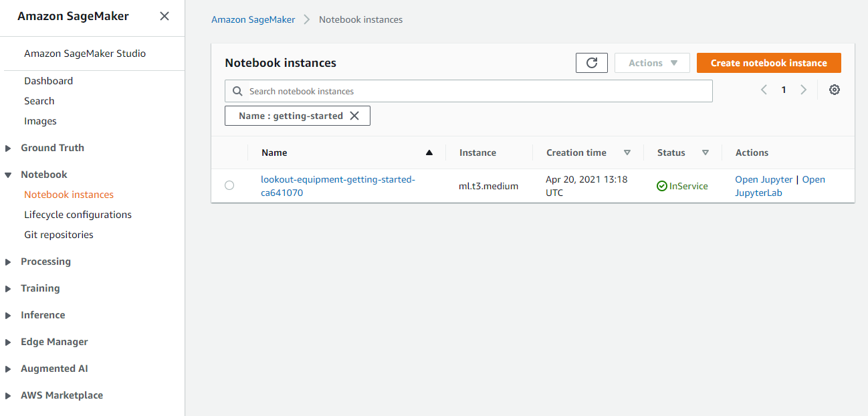
Task: Click the Notebook instances panel heading
Action: pyautogui.click(x=281, y=63)
